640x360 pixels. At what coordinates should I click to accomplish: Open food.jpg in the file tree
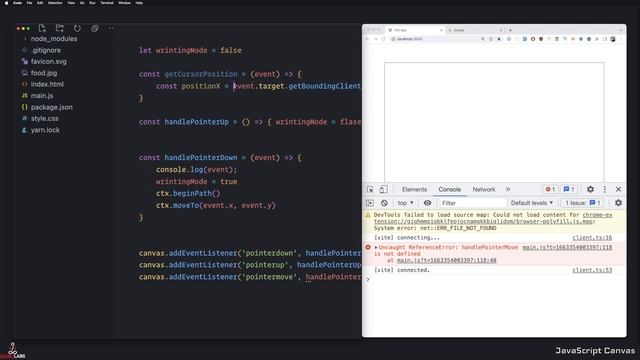44,73
